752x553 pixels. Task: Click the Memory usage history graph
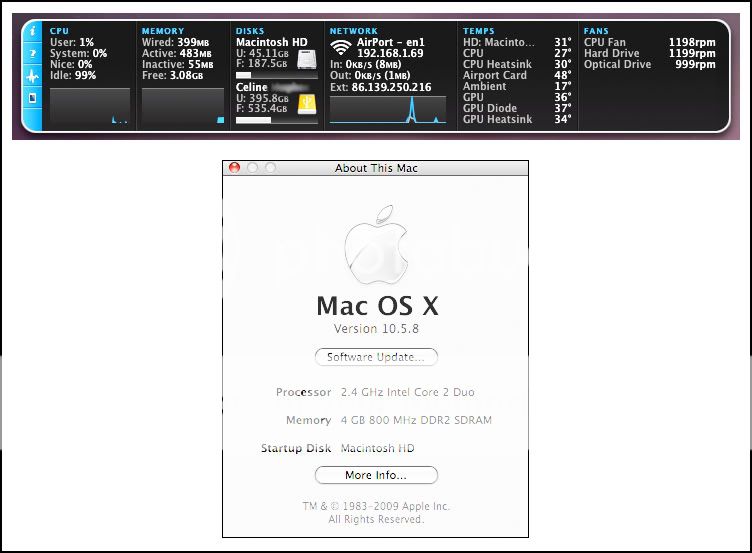pos(183,106)
